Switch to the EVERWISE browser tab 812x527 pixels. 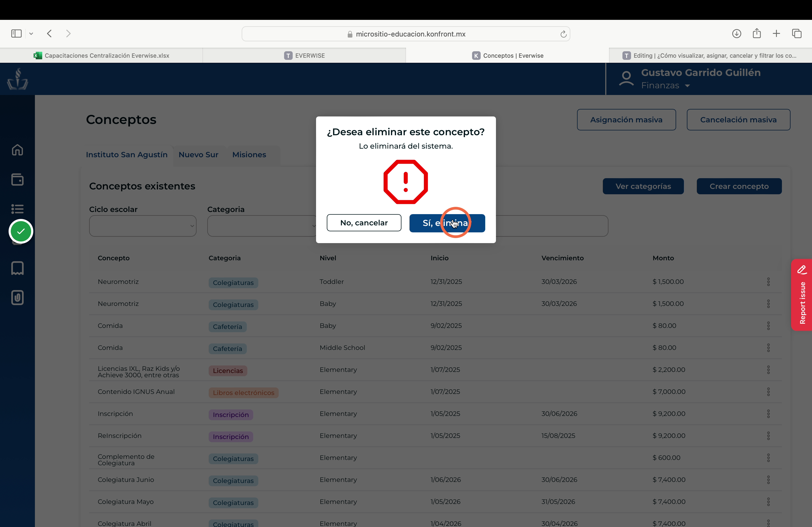(304, 56)
